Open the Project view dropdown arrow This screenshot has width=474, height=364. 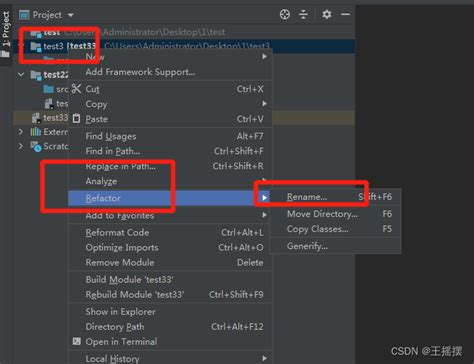[70, 15]
